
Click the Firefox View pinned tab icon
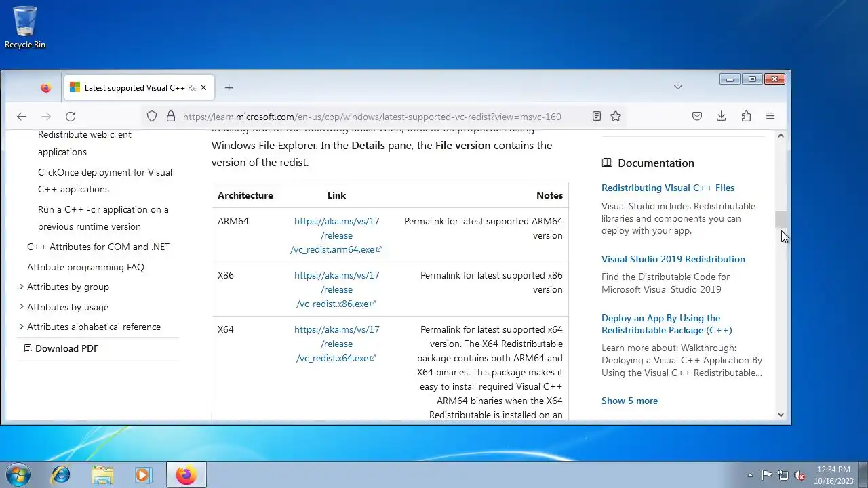pos(45,88)
